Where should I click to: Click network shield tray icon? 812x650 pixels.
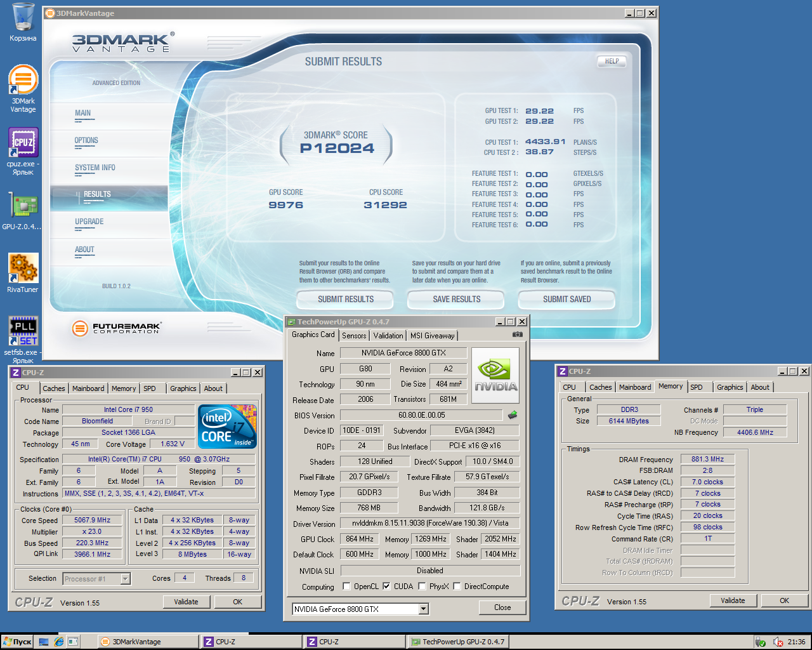760,642
